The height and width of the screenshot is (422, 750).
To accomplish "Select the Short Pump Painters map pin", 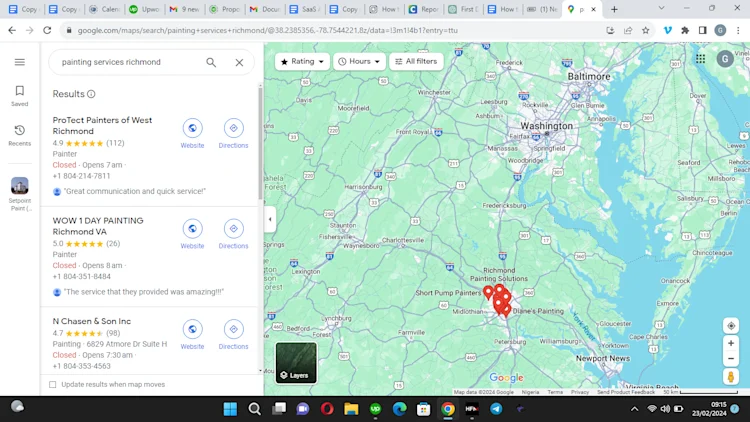I will [488, 292].
